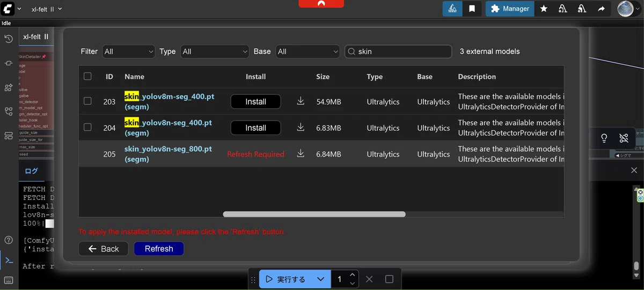Increase the batch count with up arrow
This screenshot has height=290, width=644.
pyautogui.click(x=353, y=275)
